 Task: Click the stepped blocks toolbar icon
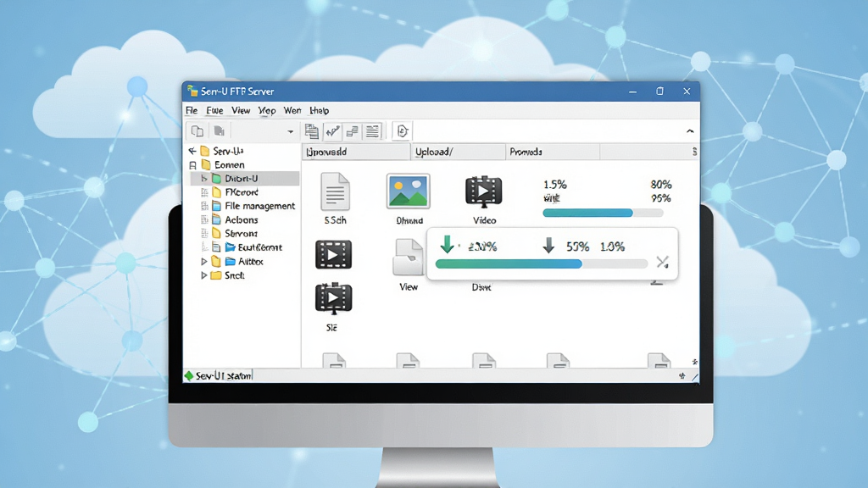click(x=352, y=131)
